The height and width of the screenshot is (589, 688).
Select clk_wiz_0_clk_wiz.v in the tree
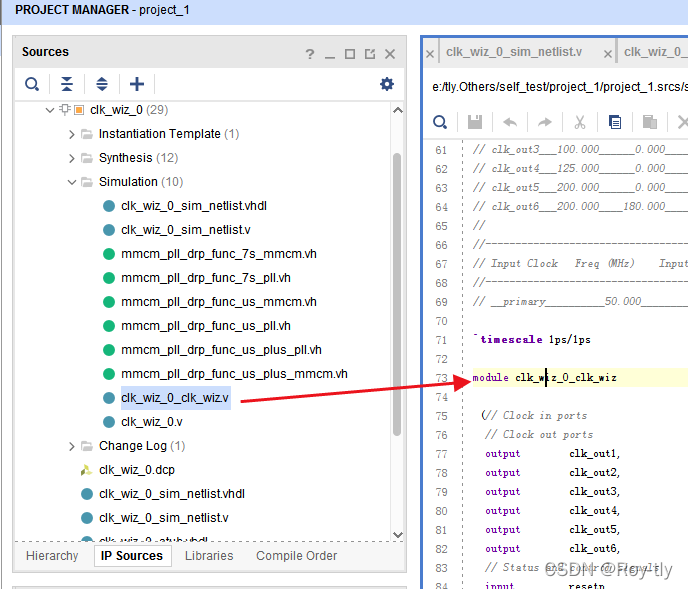click(x=175, y=398)
